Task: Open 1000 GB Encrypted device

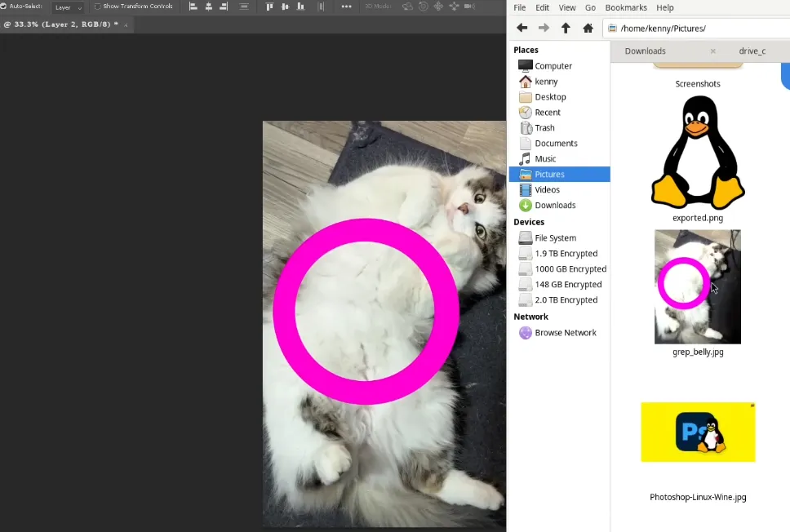Action: coord(559,269)
